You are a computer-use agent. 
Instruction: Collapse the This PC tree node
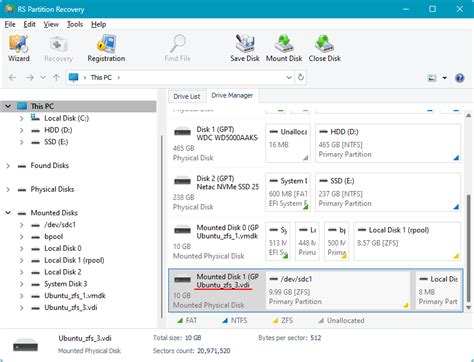pyautogui.click(x=8, y=106)
